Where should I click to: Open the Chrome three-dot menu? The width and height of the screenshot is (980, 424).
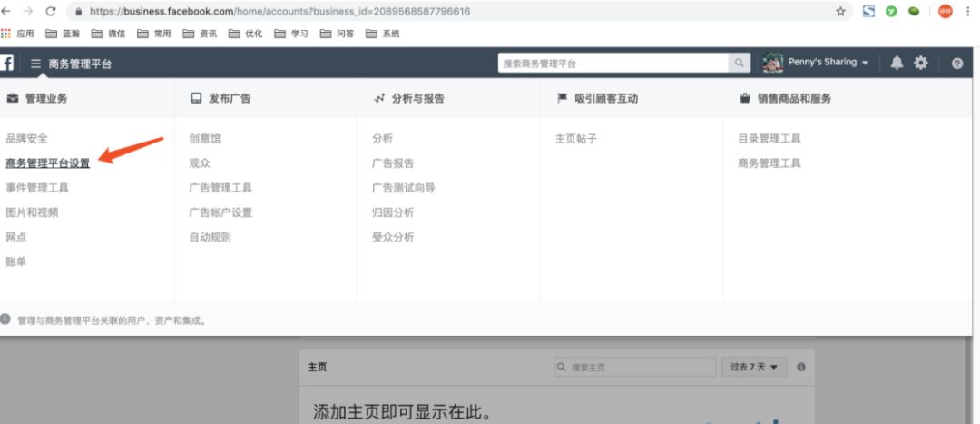click(968, 11)
